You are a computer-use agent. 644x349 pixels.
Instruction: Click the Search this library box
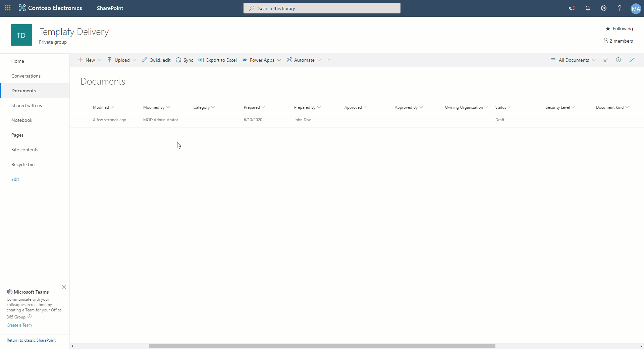click(322, 8)
